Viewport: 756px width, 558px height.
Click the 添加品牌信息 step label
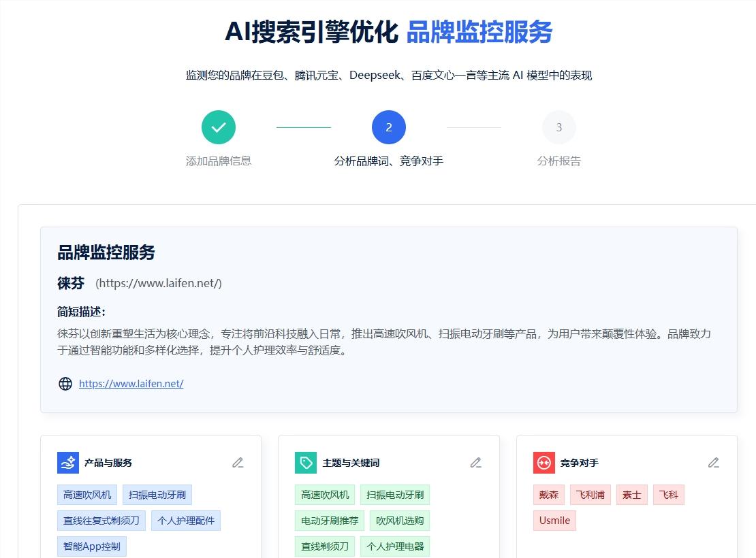pos(219,161)
